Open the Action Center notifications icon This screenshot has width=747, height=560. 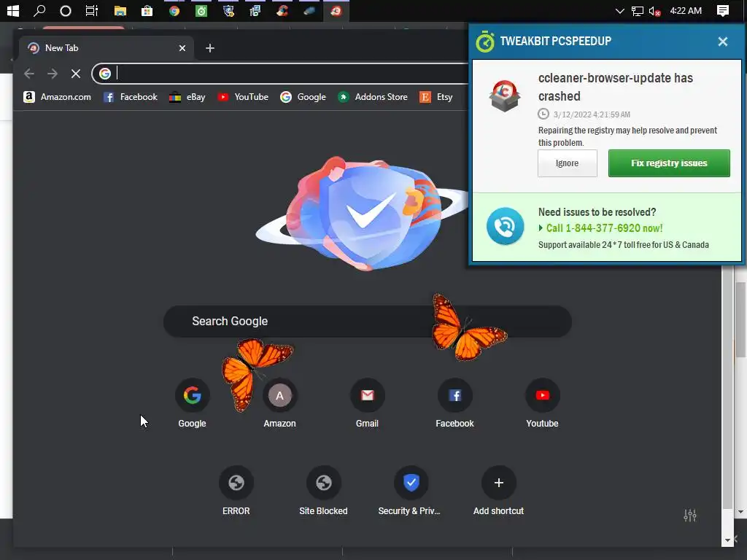tap(722, 11)
